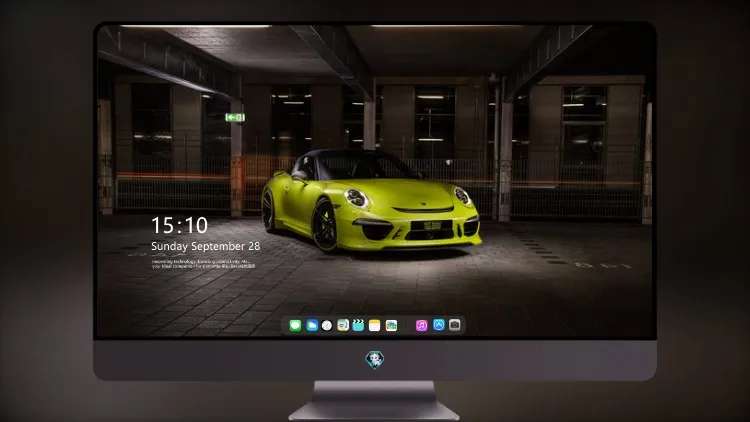Launch the pink Music app from dock

click(421, 325)
